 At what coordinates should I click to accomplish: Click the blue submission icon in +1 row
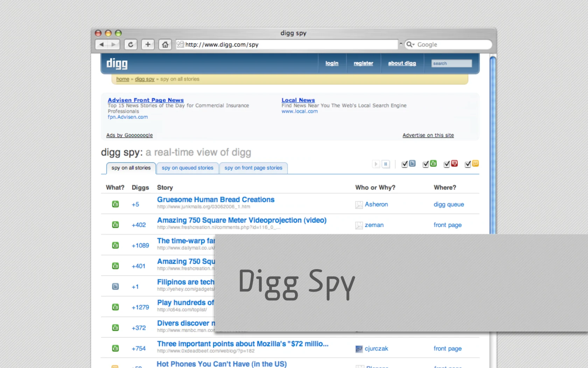click(115, 286)
